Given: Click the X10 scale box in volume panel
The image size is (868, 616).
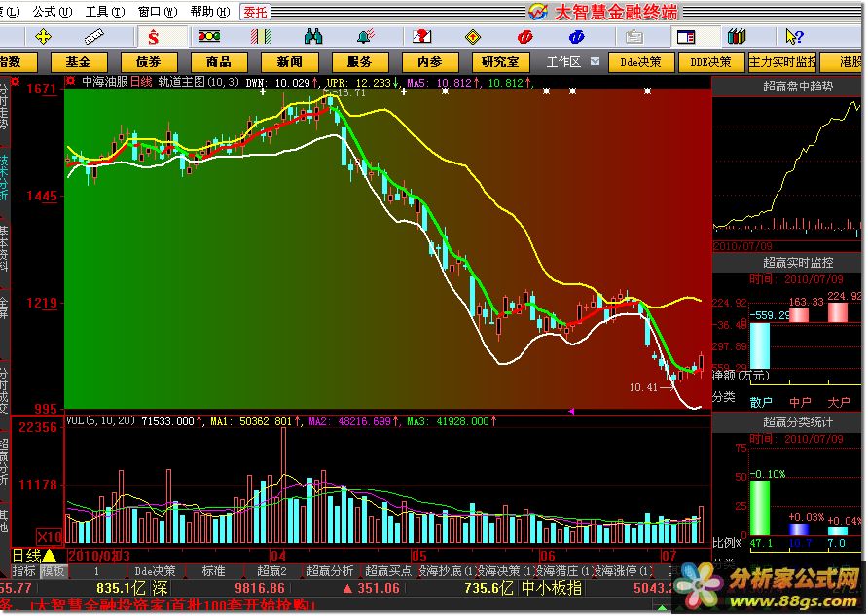Looking at the screenshot, I should (49, 537).
